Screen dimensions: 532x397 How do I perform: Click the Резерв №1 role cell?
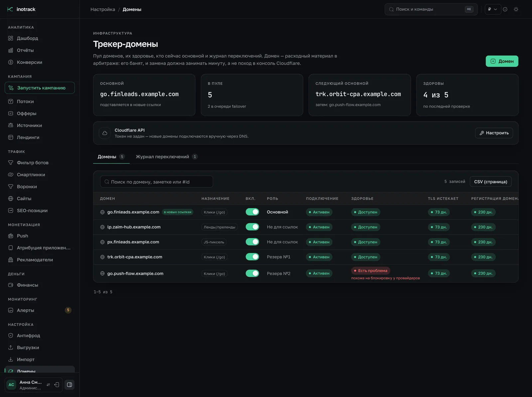pos(279,257)
